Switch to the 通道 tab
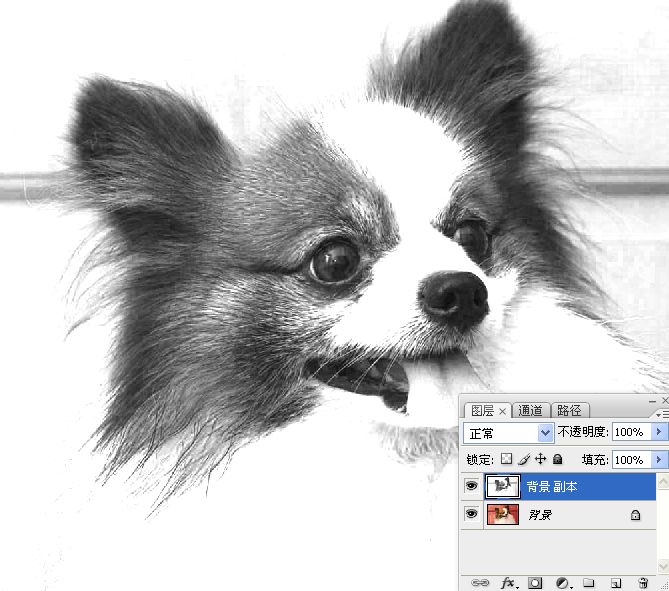 coord(531,410)
